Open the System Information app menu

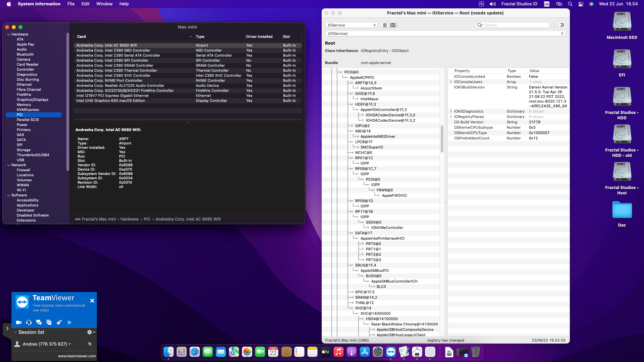[x=39, y=4]
